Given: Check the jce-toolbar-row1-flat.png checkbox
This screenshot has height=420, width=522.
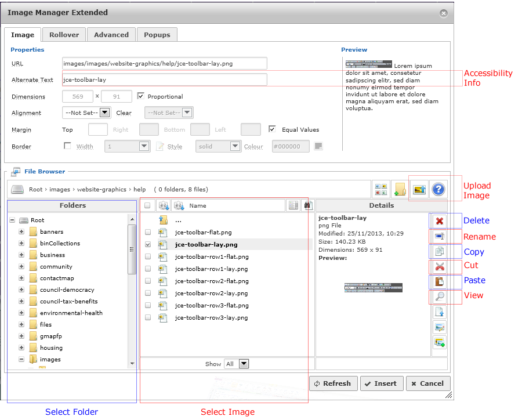Looking at the screenshot, I should 148,256.
